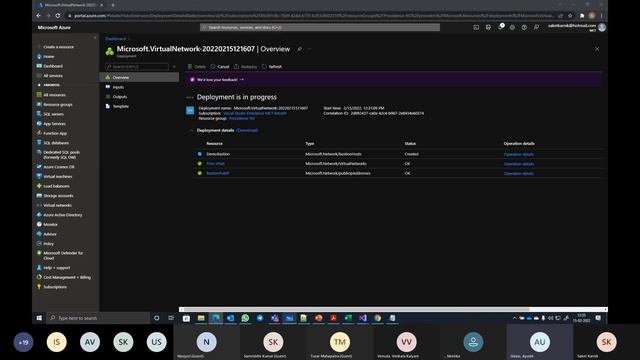Go to Home in Azure sidebar
Viewport: 640px width, 360px height.
coord(46,56)
